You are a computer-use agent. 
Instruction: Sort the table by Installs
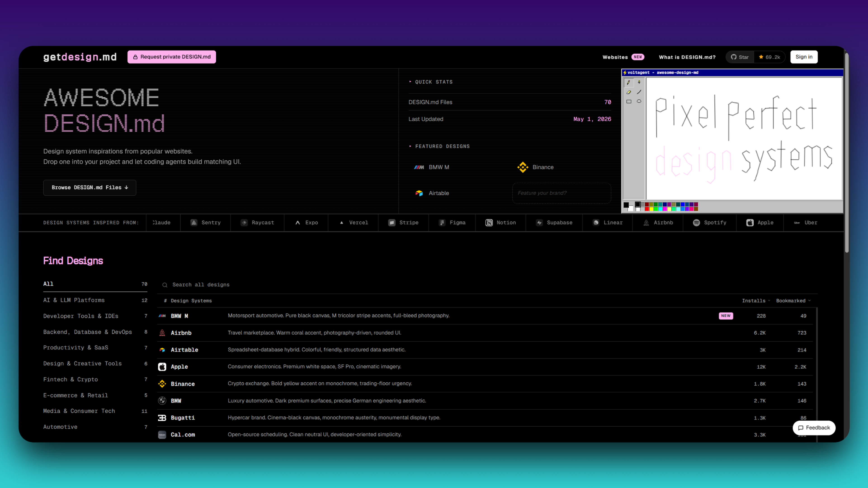coord(756,301)
